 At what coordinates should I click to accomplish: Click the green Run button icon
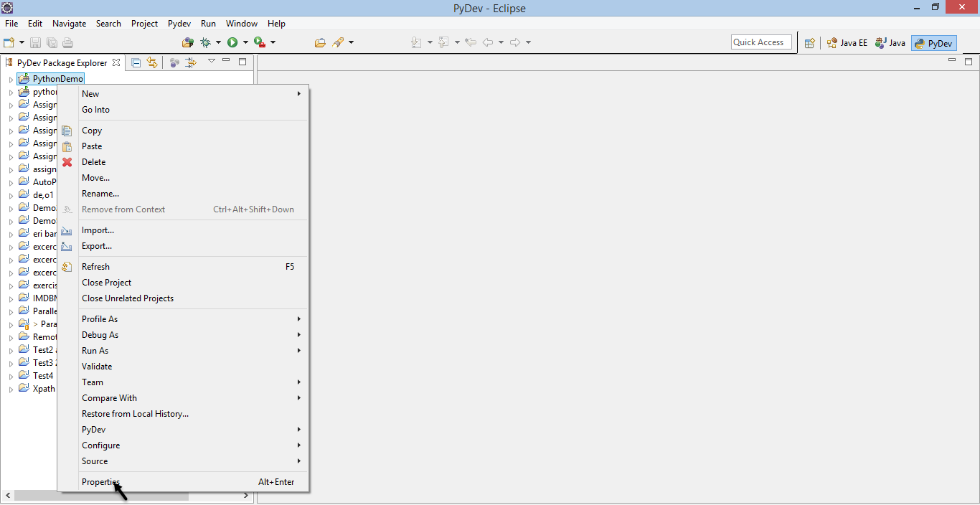point(232,43)
